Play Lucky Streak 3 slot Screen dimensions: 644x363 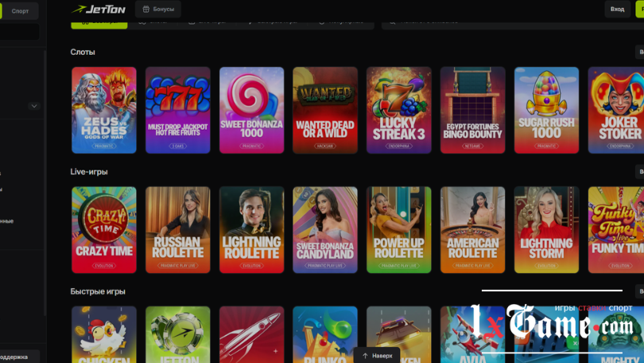click(x=398, y=110)
